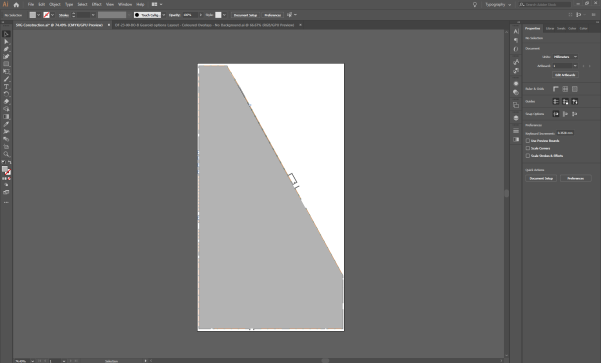
Task: Open the File menu
Action: pyautogui.click(x=31, y=5)
